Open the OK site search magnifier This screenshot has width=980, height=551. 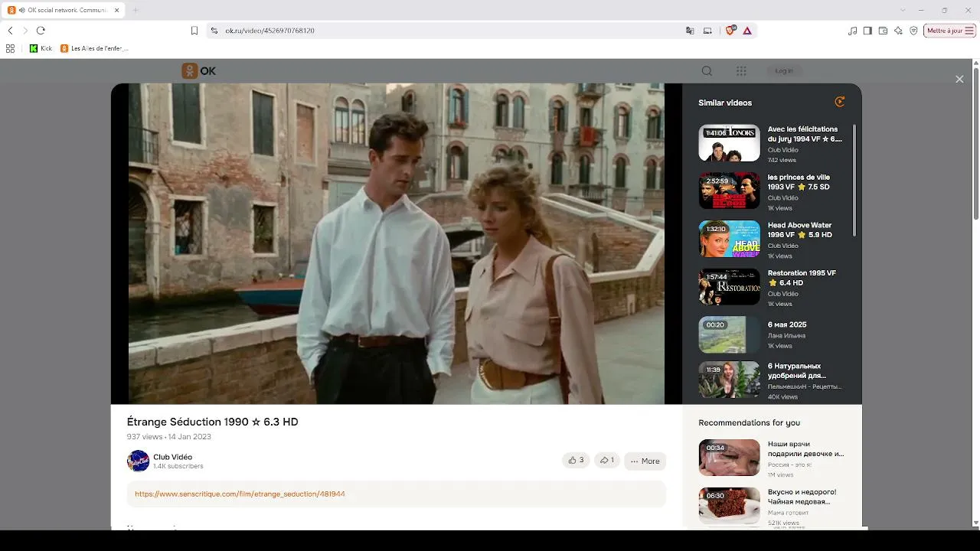pyautogui.click(x=707, y=70)
